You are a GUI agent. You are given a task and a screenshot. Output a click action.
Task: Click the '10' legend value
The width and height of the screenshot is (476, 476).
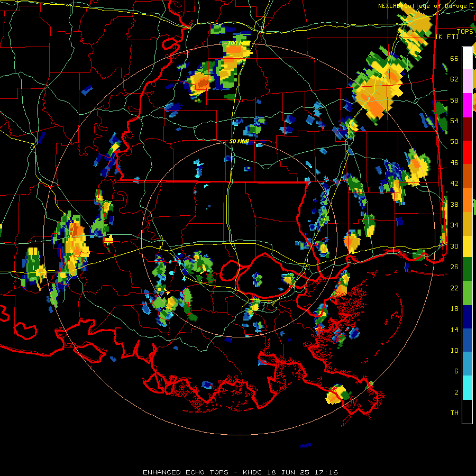click(x=454, y=351)
